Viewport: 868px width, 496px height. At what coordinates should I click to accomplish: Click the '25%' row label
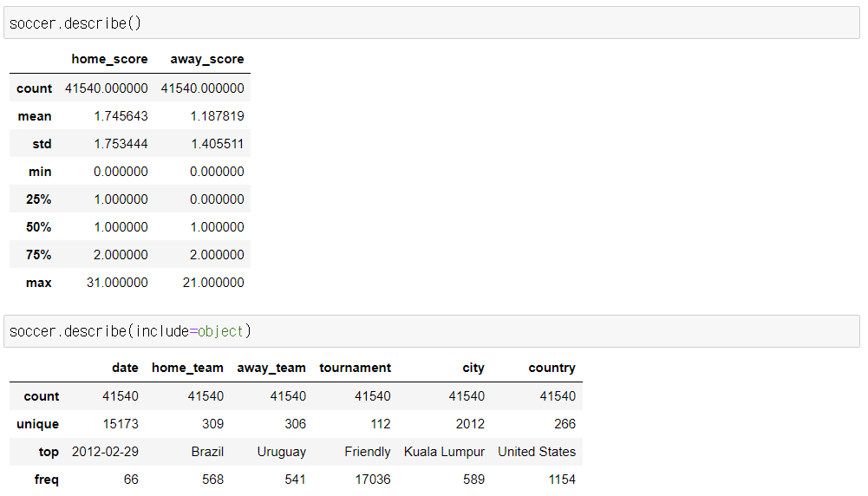[38, 199]
